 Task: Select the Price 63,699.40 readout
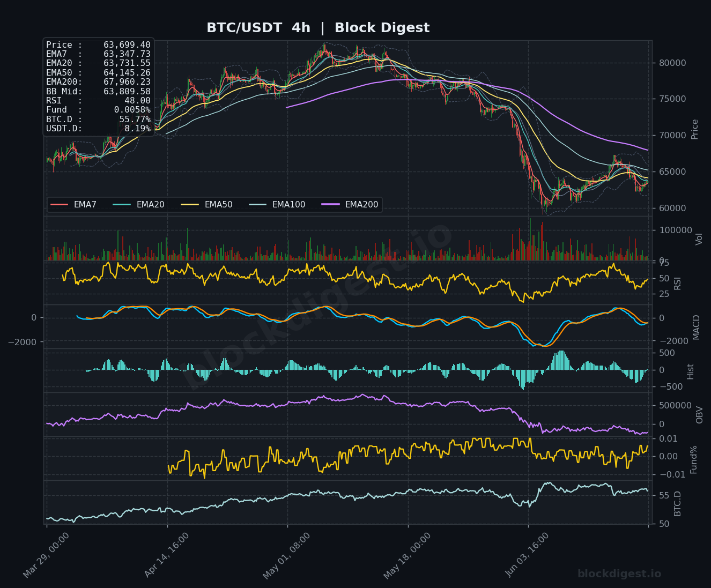pyautogui.click(x=98, y=45)
